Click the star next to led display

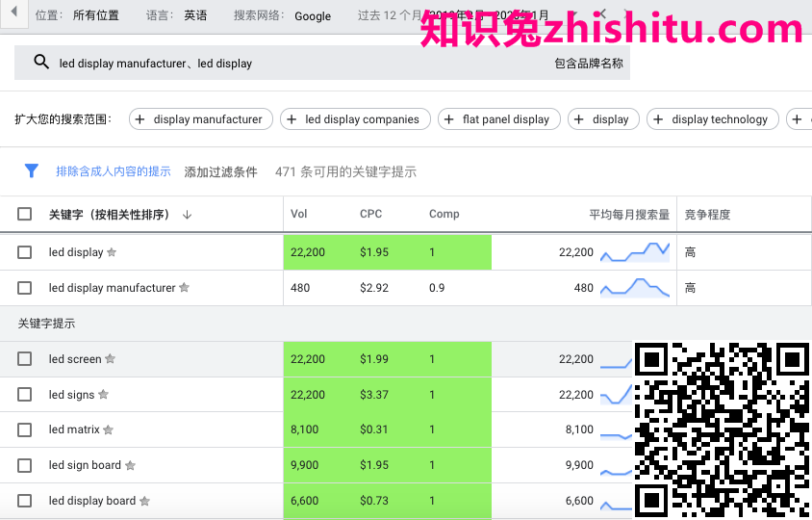(112, 252)
